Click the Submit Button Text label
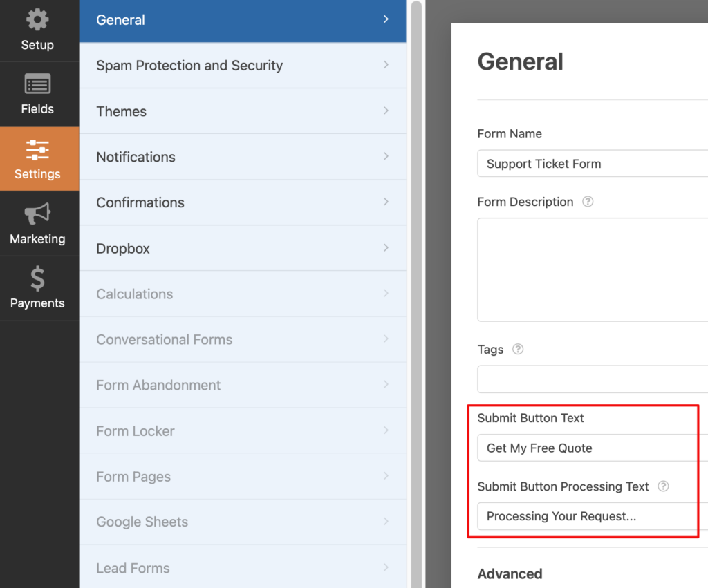Viewport: 708px width, 588px height. point(530,418)
